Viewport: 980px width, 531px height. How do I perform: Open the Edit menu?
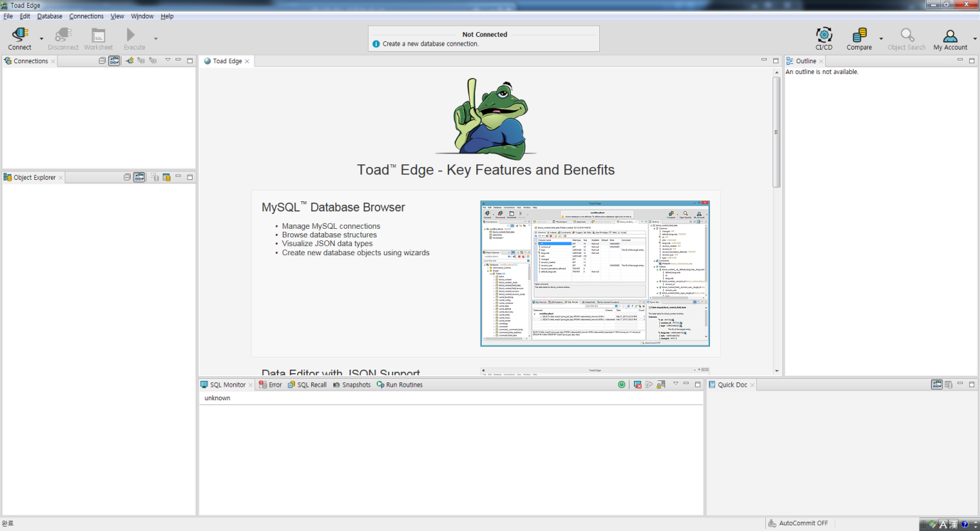click(x=25, y=16)
